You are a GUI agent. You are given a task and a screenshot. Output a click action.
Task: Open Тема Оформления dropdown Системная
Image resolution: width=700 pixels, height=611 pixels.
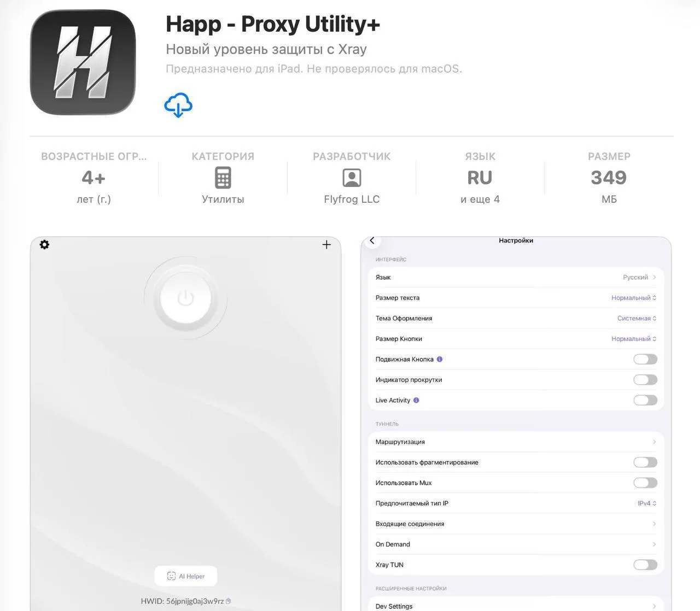click(x=637, y=318)
